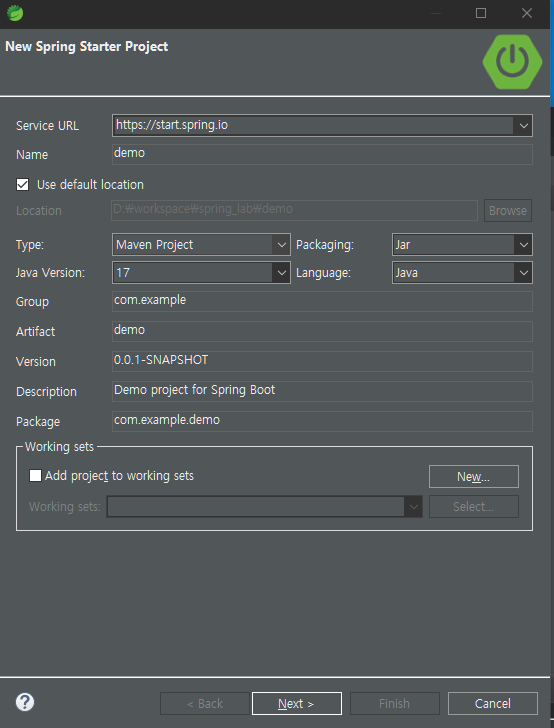The height and width of the screenshot is (728, 554).
Task: Open the Working sets combo box
Action: [x=264, y=507]
